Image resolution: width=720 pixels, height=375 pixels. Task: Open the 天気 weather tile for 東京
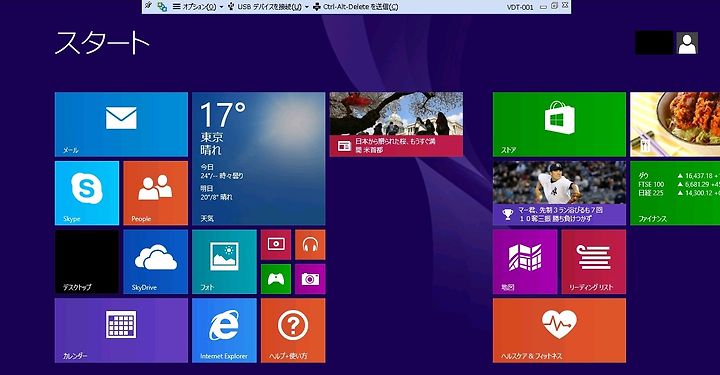[x=259, y=158]
